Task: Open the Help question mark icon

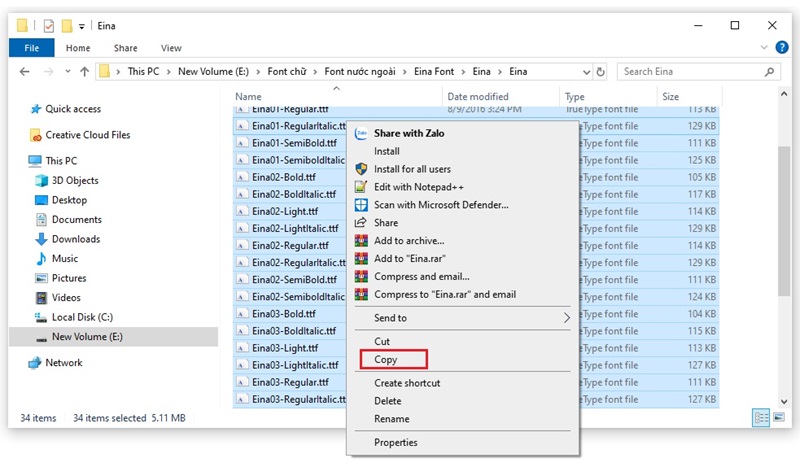Action: point(782,47)
